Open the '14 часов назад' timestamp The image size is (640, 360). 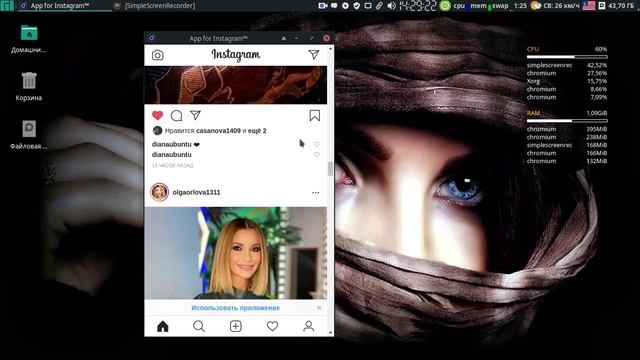pos(173,166)
